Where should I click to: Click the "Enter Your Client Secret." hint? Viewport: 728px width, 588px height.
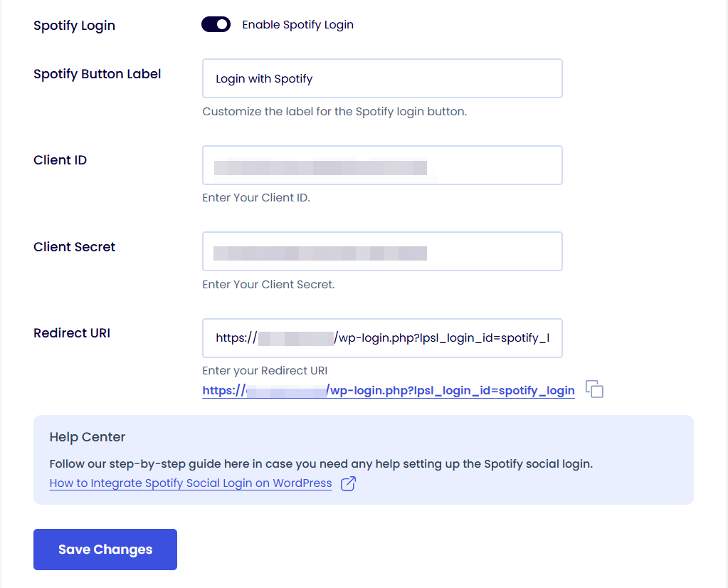click(268, 285)
